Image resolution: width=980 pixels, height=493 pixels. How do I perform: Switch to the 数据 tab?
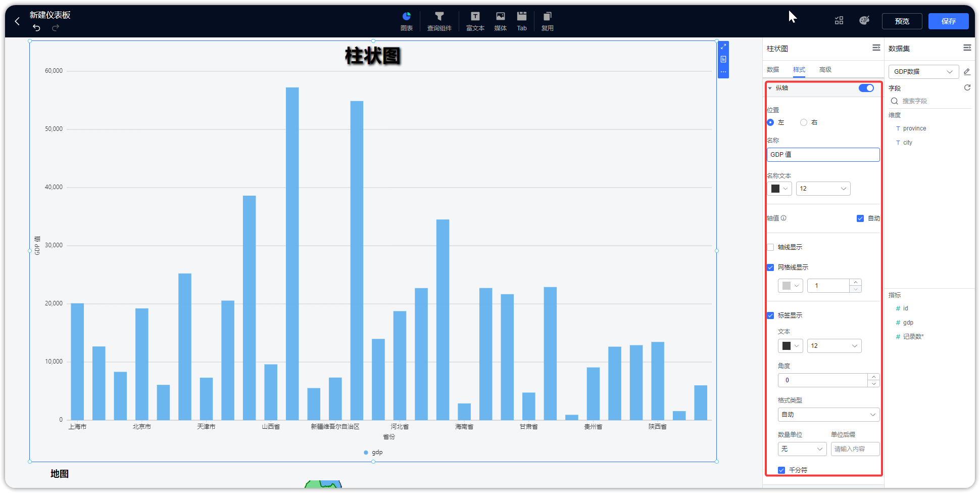click(x=773, y=70)
